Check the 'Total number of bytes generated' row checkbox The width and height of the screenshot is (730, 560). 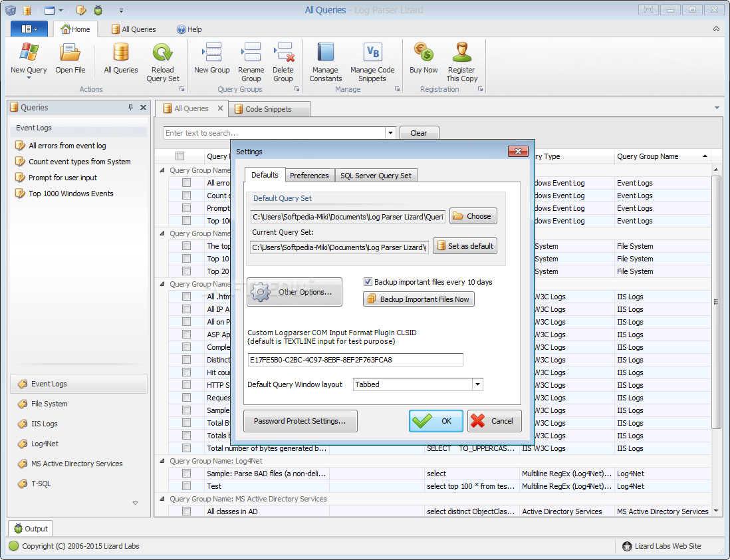point(187,448)
